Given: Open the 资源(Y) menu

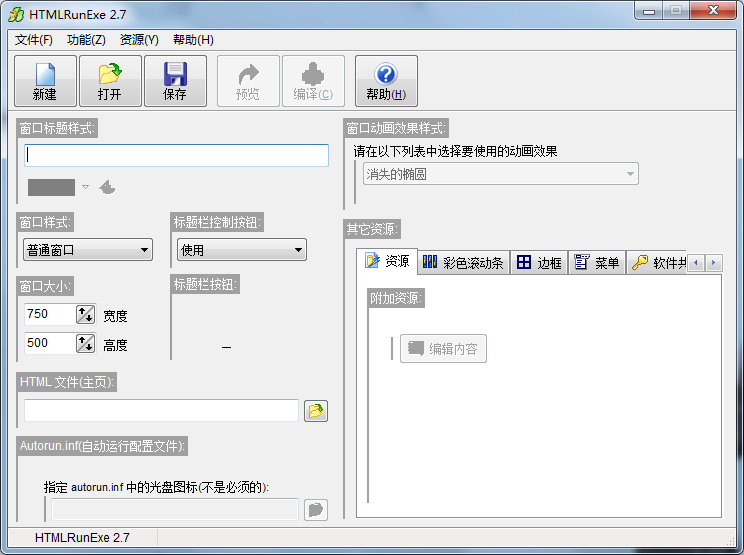Looking at the screenshot, I should [139, 40].
